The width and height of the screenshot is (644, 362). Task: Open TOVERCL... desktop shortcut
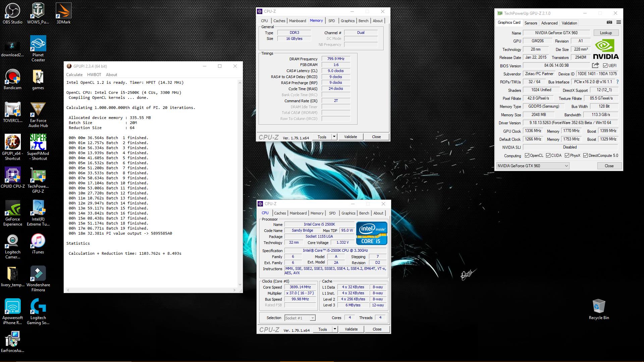[12, 112]
